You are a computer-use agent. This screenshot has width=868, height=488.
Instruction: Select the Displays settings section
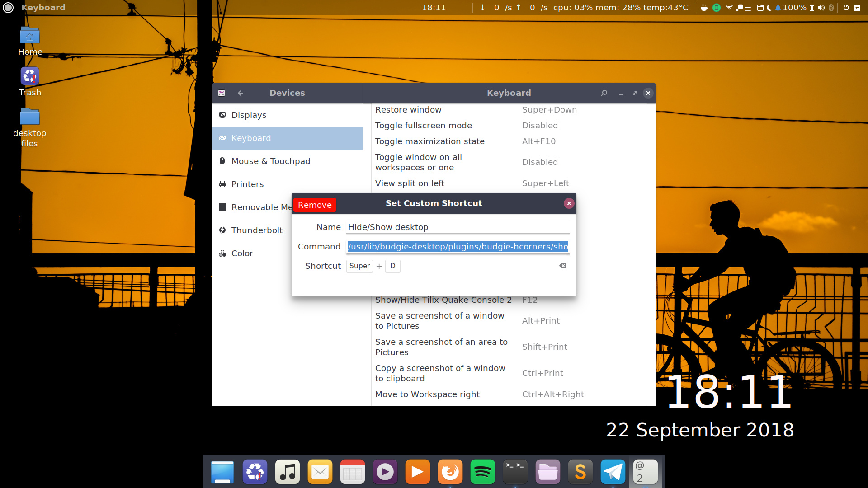pos(249,115)
